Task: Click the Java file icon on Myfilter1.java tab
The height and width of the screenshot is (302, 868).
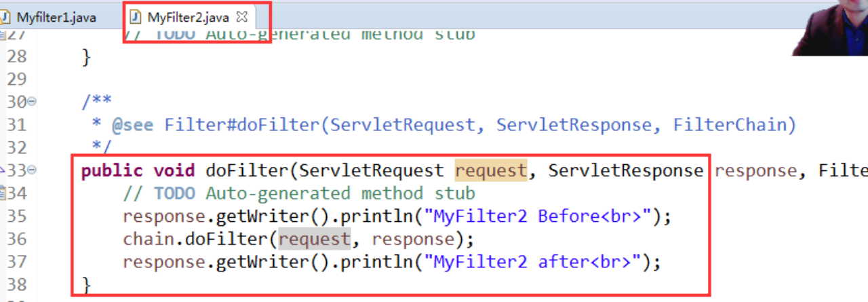Action: click(5, 16)
